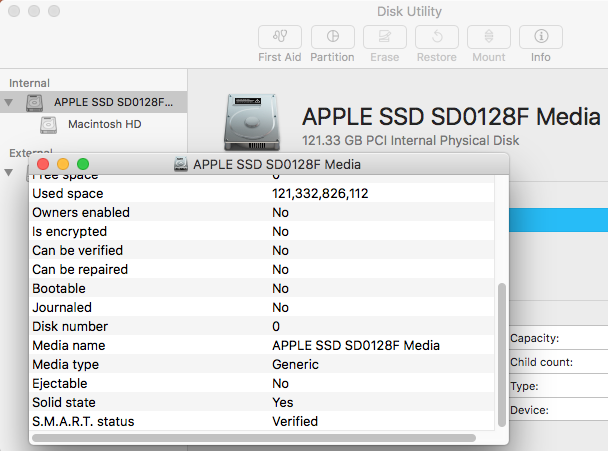This screenshot has height=451, width=608.
Task: Select the Media name row label
Action: (x=69, y=345)
